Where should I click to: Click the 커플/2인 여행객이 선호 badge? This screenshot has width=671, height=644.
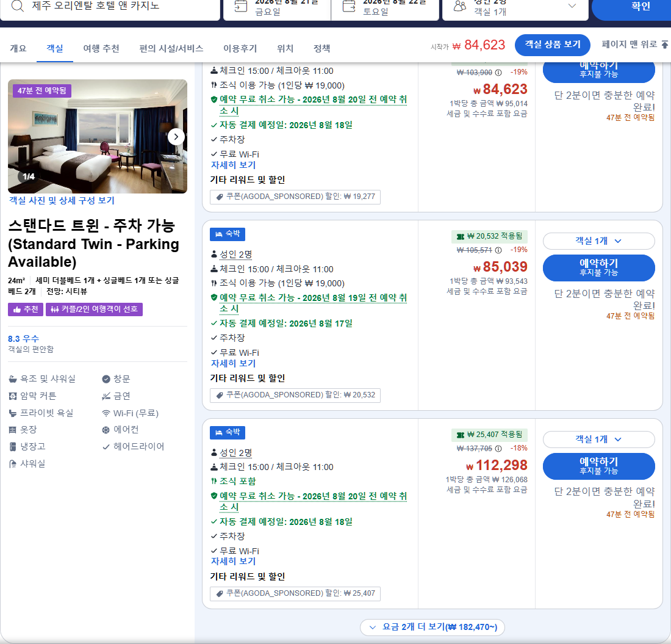[x=94, y=309]
